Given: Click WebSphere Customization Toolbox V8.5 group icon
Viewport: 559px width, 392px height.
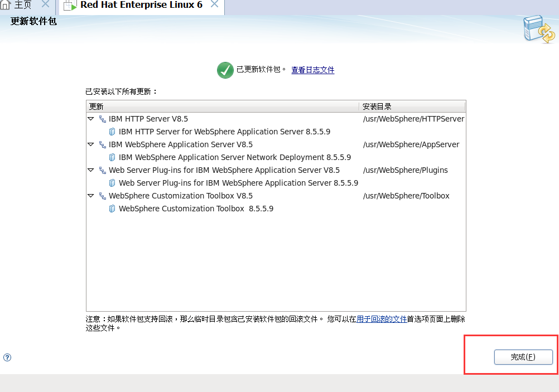Looking at the screenshot, I should [x=103, y=196].
